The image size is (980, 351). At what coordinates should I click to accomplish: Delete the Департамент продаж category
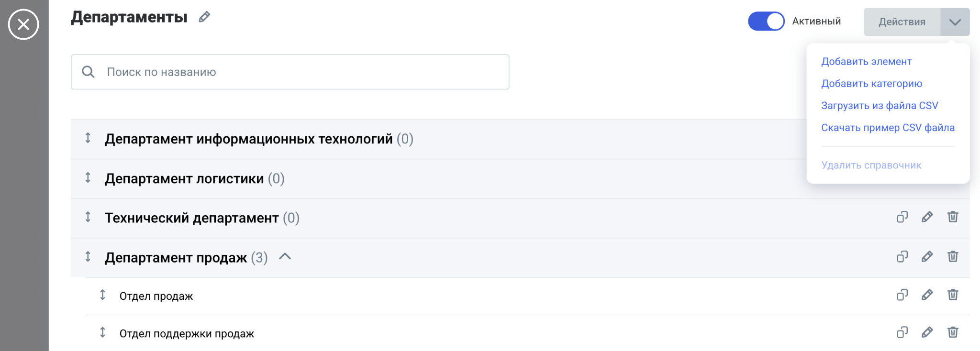[x=953, y=257]
